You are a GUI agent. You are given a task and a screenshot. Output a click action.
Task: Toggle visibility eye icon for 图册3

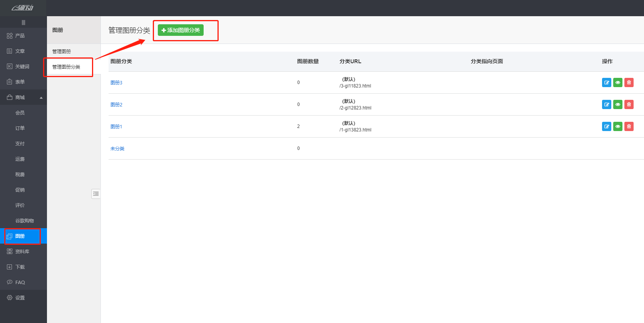(x=617, y=82)
